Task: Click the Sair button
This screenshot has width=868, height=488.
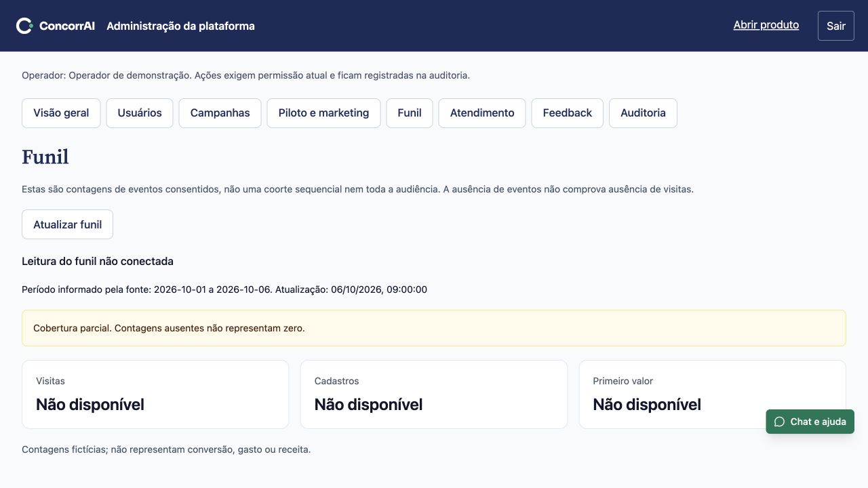Action: click(836, 26)
